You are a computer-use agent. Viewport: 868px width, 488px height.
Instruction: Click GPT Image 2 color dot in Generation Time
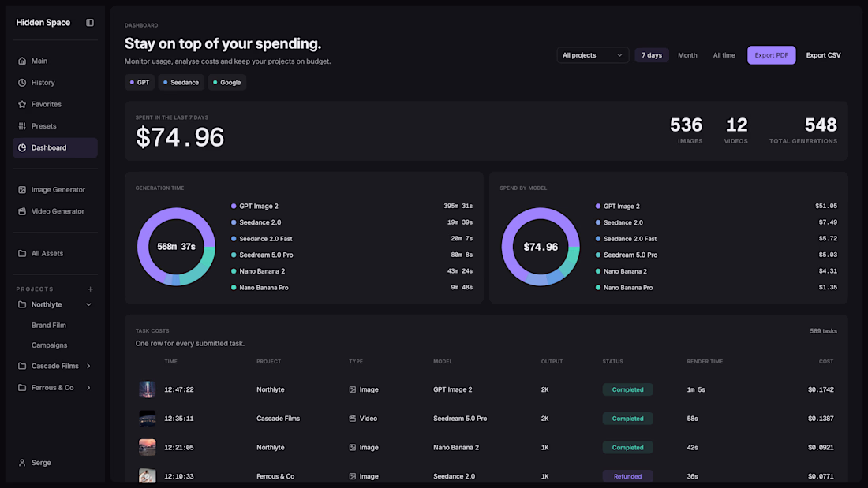[234, 207]
